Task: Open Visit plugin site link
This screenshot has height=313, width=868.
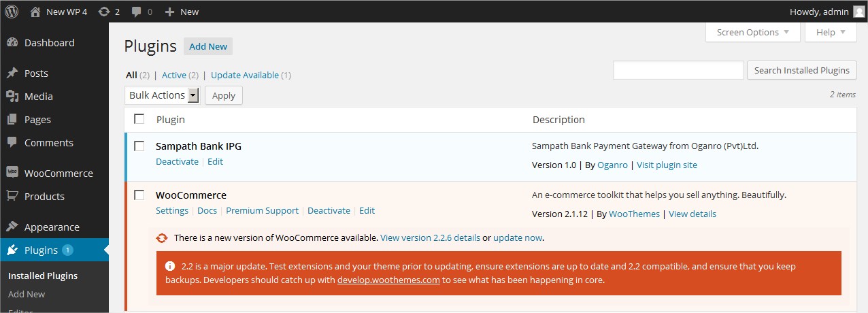Action: click(667, 165)
